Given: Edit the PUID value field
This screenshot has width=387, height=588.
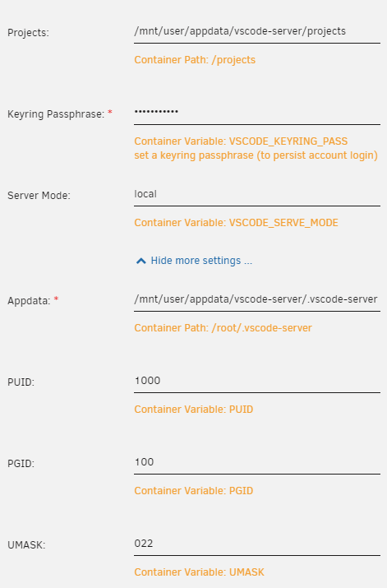Looking at the screenshot, I should (257, 381).
